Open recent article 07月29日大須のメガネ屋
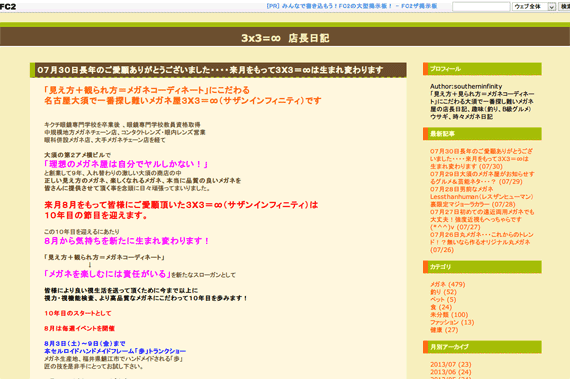Image resolution: width=570 pixels, height=379 pixels. point(482,178)
